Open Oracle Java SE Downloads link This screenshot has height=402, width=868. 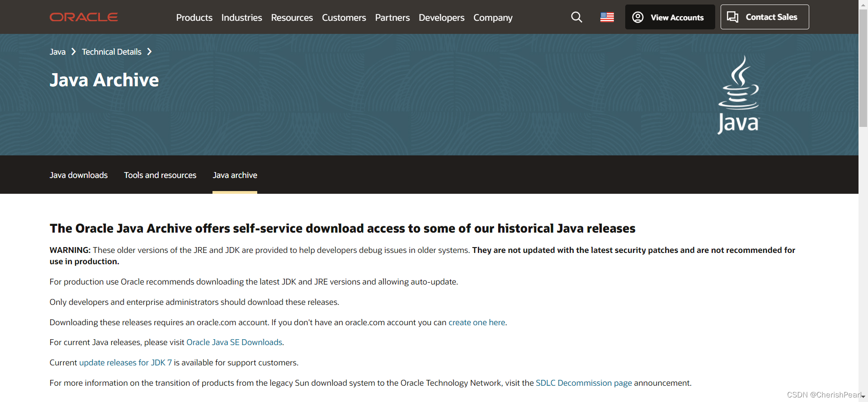point(234,342)
